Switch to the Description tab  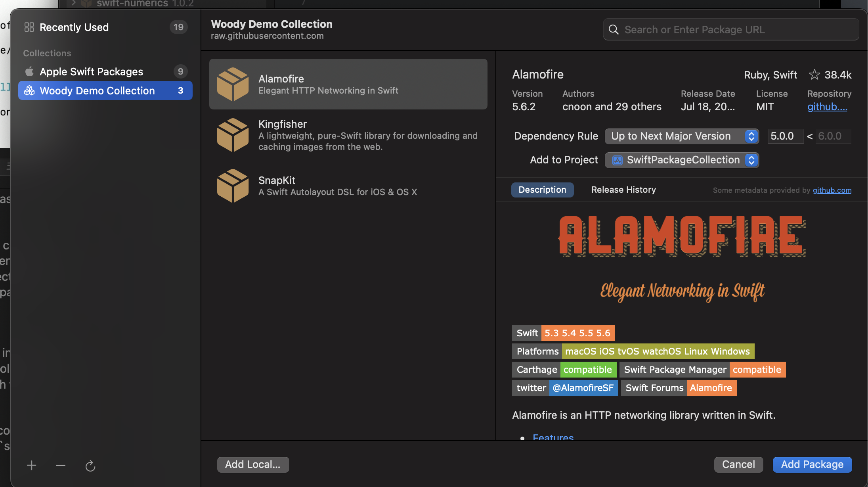pyautogui.click(x=542, y=190)
